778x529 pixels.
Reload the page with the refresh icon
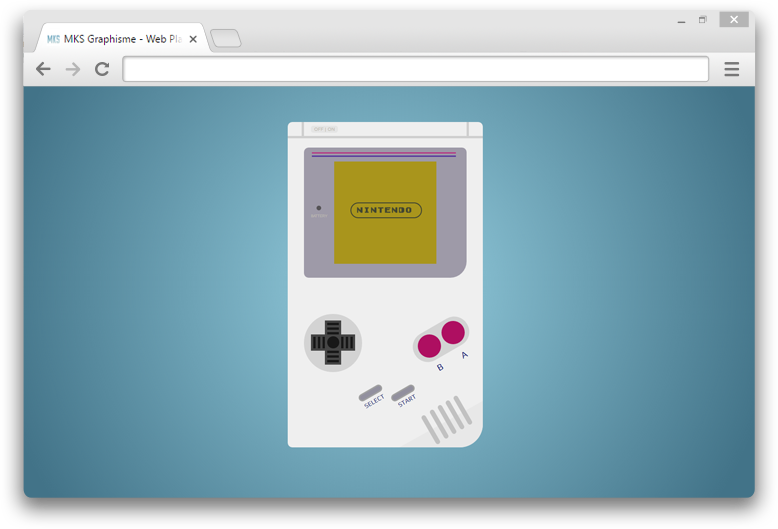tap(102, 69)
